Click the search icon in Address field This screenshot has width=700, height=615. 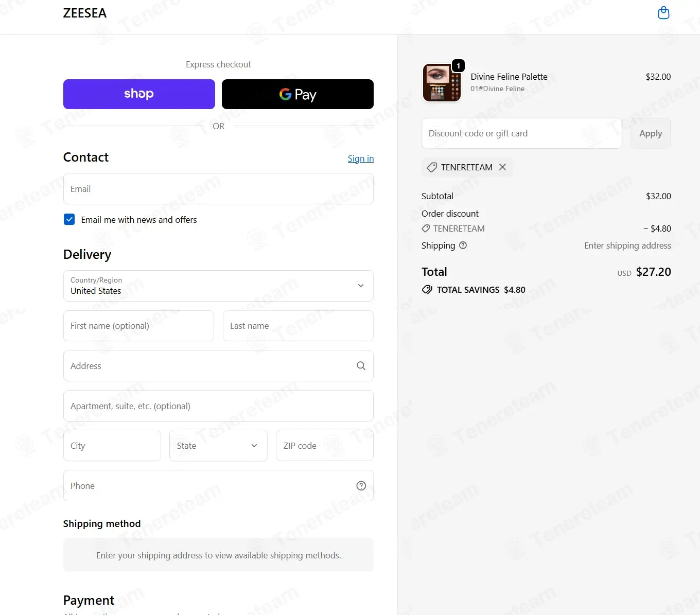click(361, 366)
